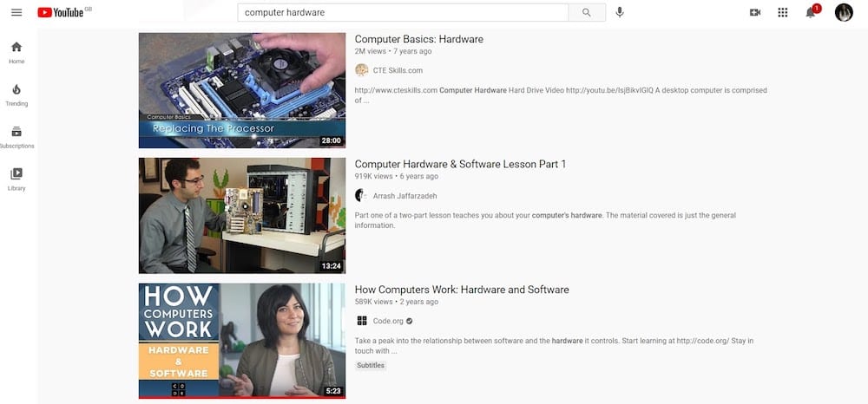Open Trending in sidebar
The image size is (868, 404).
(16, 95)
